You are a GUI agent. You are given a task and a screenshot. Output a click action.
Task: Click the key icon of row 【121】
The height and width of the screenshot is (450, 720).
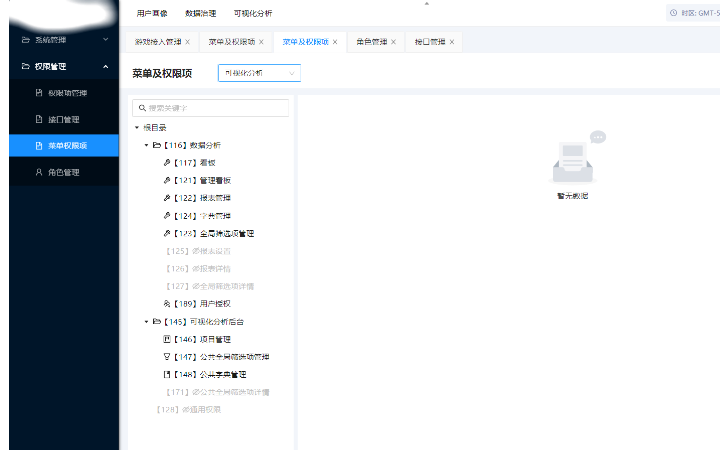click(167, 180)
